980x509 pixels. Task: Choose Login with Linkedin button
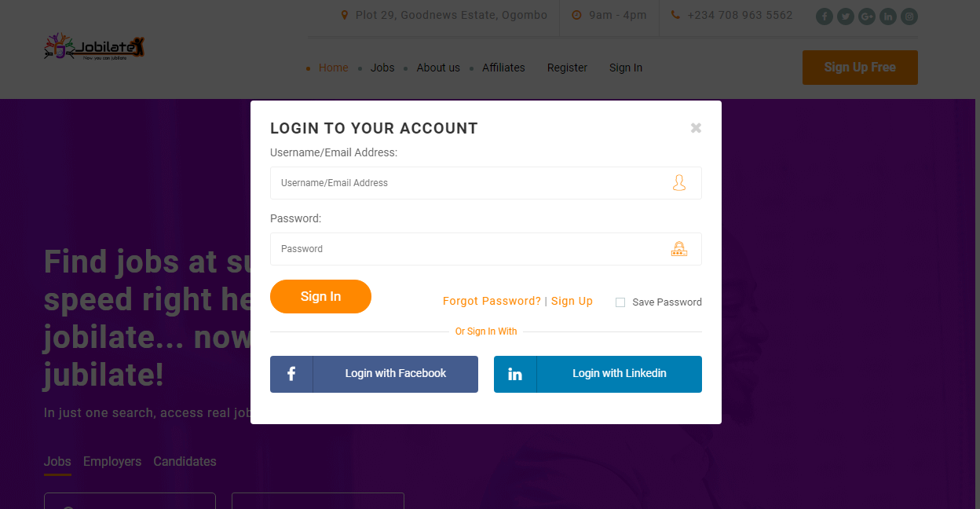(598, 374)
